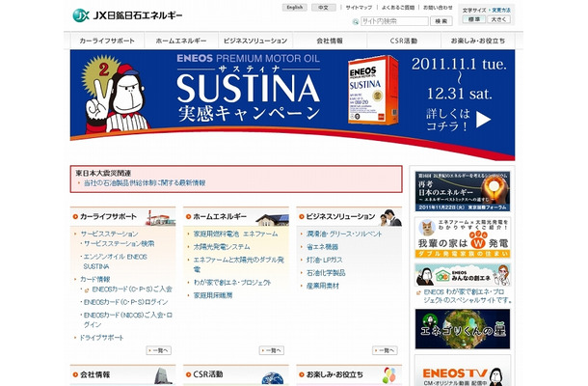Open the 産業用素材 link
The width and height of the screenshot is (588, 386).
coord(323,286)
